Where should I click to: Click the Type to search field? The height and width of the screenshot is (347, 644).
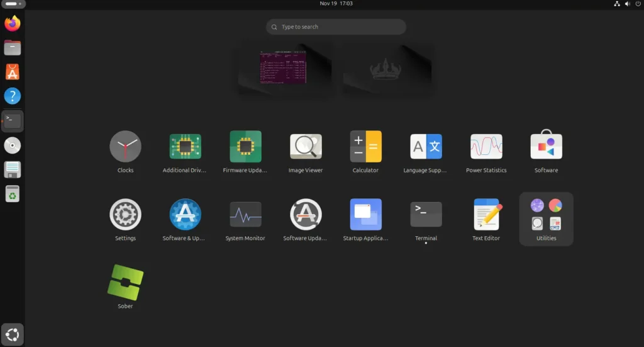pyautogui.click(x=336, y=26)
